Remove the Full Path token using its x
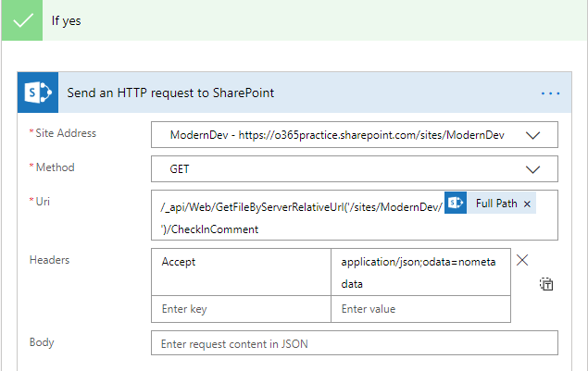The height and width of the screenshot is (371, 588). coord(528,204)
